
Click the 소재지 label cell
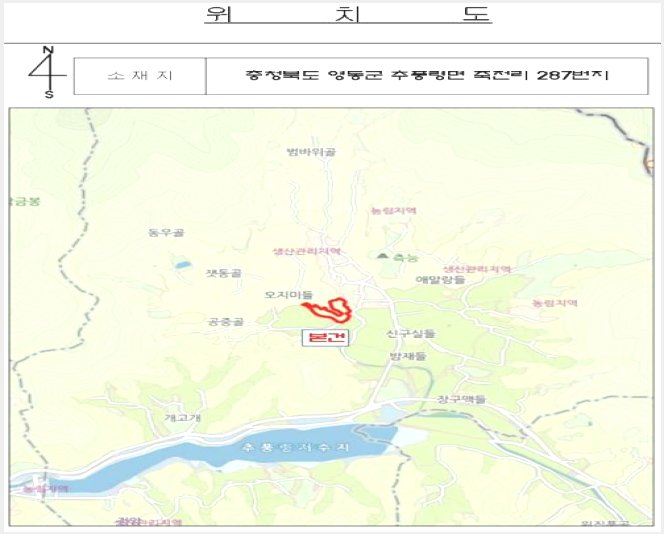(140, 76)
